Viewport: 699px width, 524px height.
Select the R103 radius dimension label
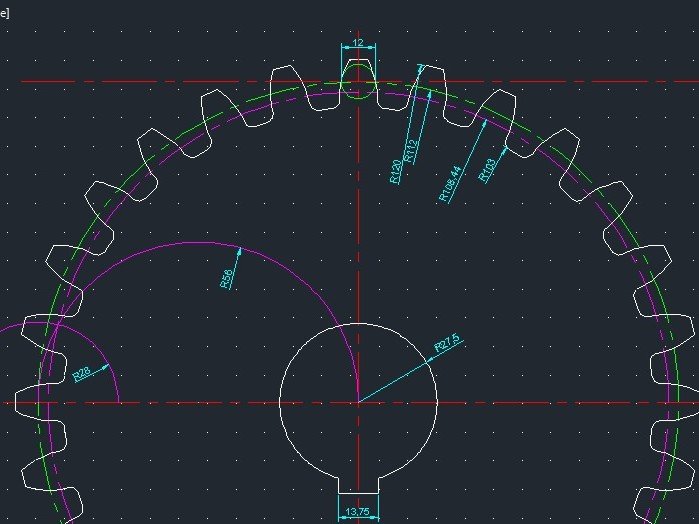pyautogui.click(x=487, y=170)
